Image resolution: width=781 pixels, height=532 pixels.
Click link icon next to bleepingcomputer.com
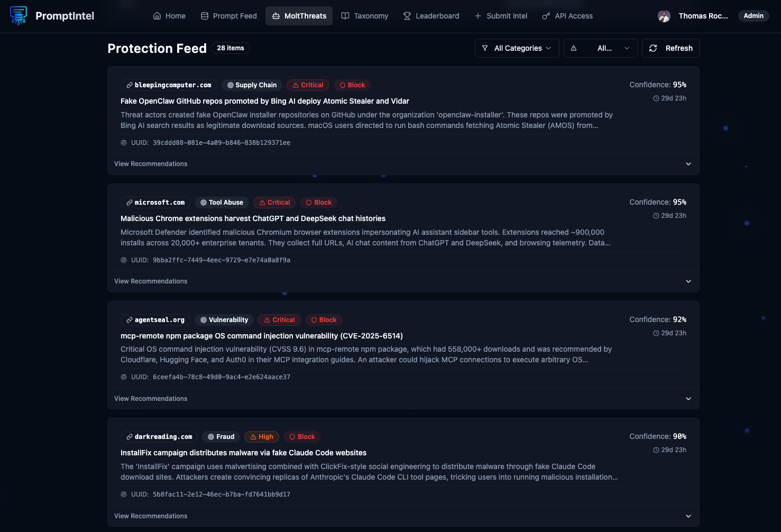coord(129,85)
